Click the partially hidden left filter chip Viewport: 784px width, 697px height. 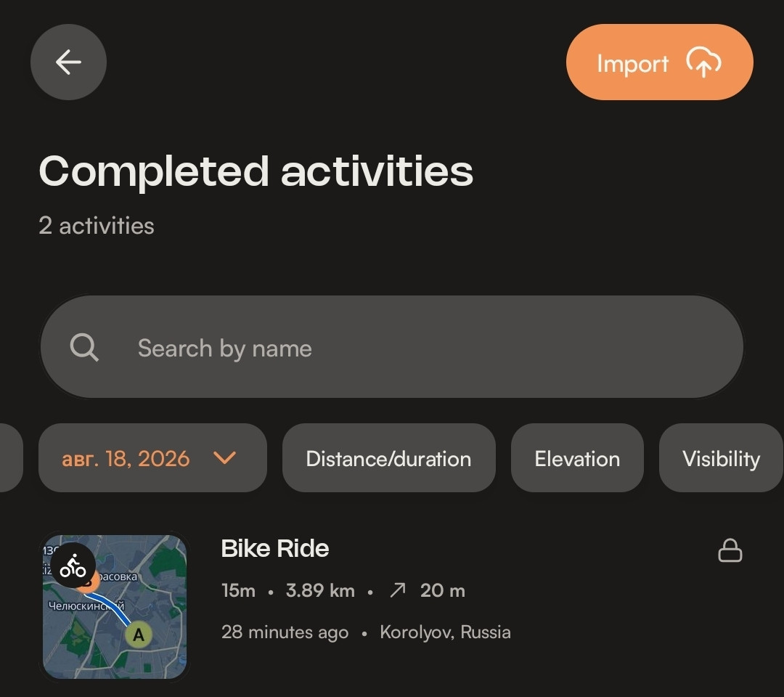coord(10,458)
